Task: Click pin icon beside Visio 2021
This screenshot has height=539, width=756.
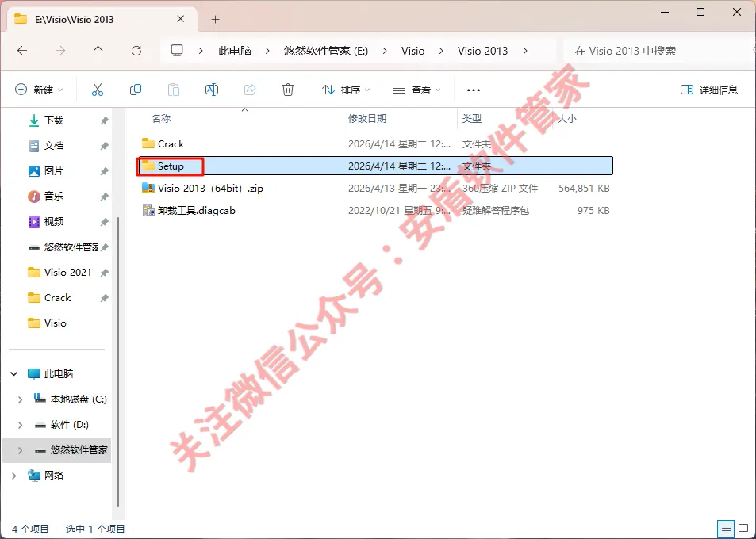Action: point(104,273)
